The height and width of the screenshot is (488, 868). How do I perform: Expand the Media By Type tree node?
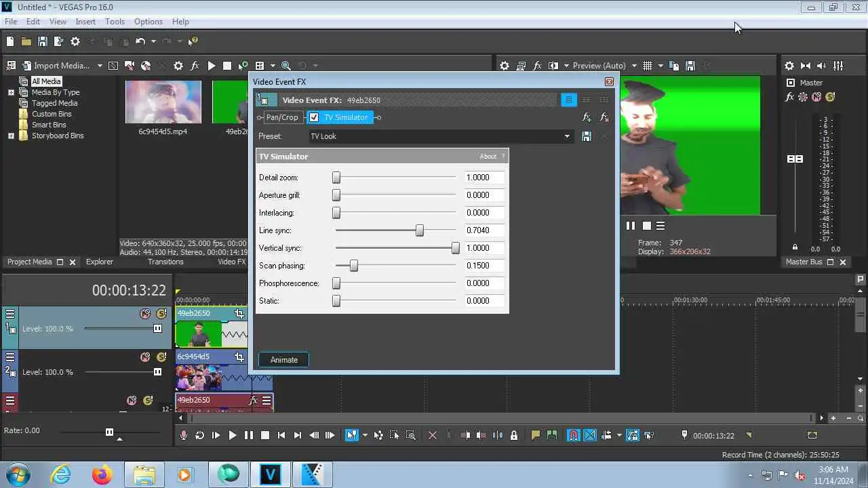click(x=11, y=92)
